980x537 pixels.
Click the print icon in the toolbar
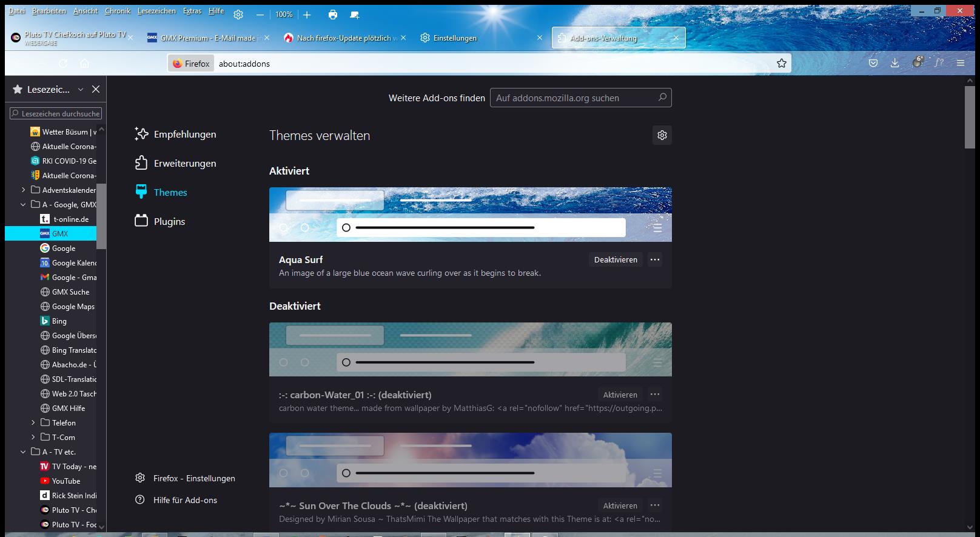pos(332,15)
